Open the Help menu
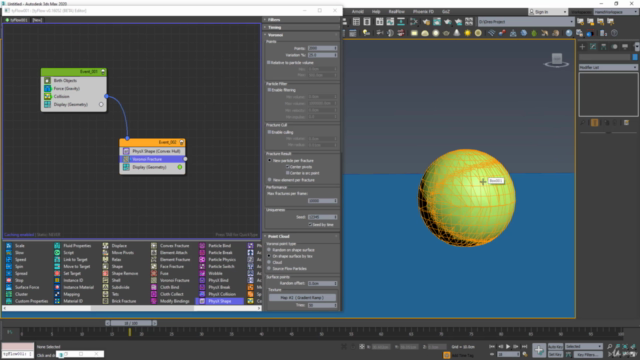The width and height of the screenshot is (640, 360). click(376, 12)
